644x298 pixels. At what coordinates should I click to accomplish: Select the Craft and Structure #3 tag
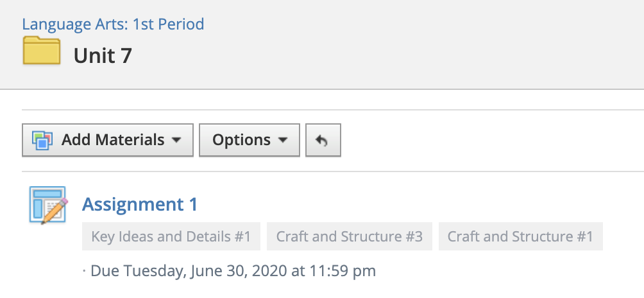[350, 236]
